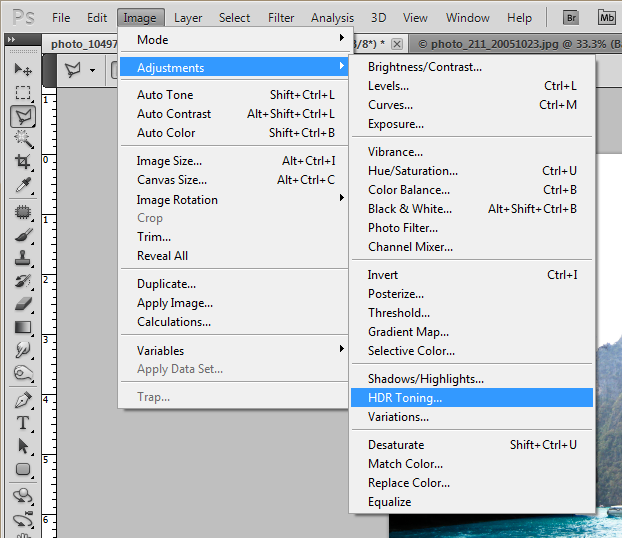Click Hue/Saturation in the Adjustments submenu
Viewport: 622px width, 538px height.
(413, 171)
